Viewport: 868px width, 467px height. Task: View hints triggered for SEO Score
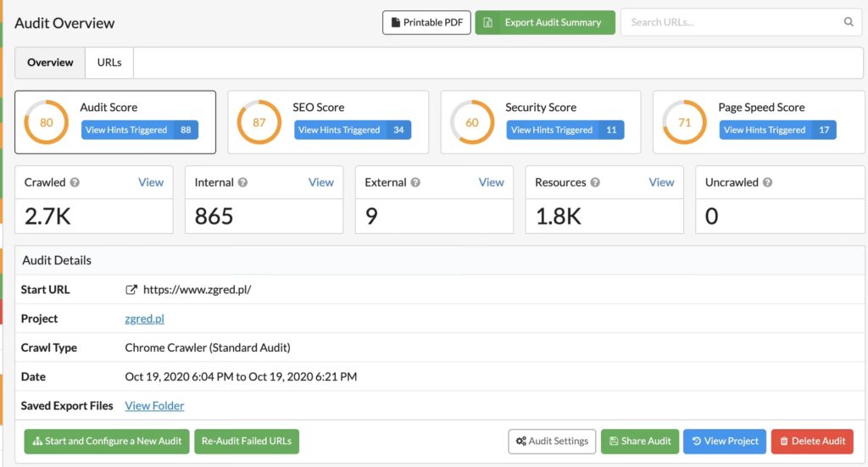(352, 130)
